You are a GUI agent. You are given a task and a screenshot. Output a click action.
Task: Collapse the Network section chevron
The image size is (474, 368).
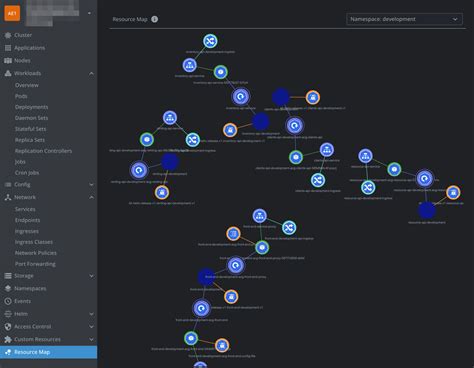(91, 197)
